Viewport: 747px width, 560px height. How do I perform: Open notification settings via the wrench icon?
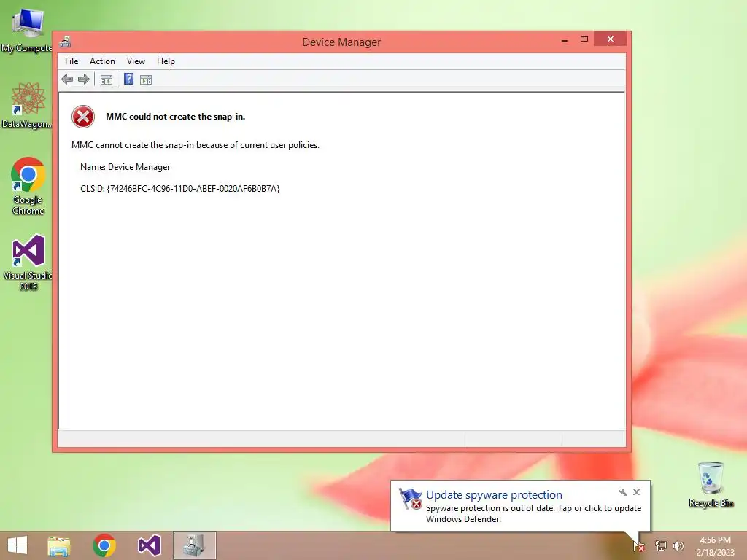point(623,492)
